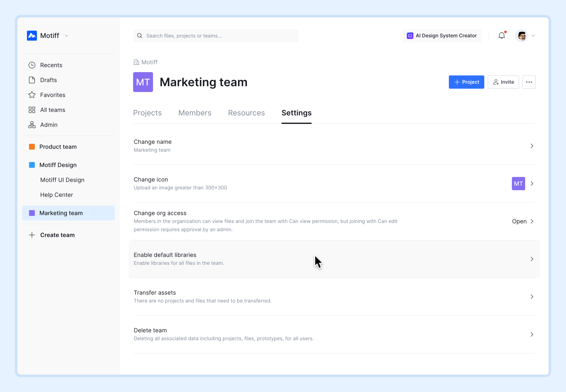Click the plus icon in Project button
Image resolution: width=566 pixels, height=392 pixels.
point(457,82)
